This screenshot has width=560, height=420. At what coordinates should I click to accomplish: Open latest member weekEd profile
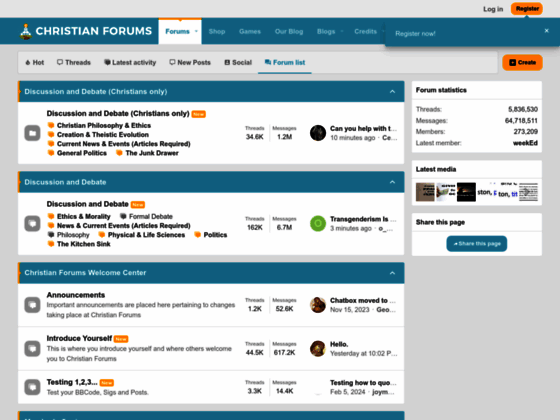525,143
